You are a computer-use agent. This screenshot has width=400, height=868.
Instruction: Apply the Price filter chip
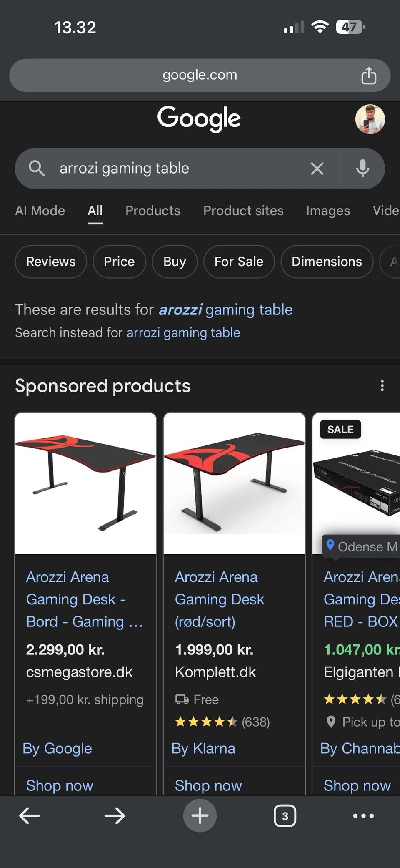pos(119,262)
